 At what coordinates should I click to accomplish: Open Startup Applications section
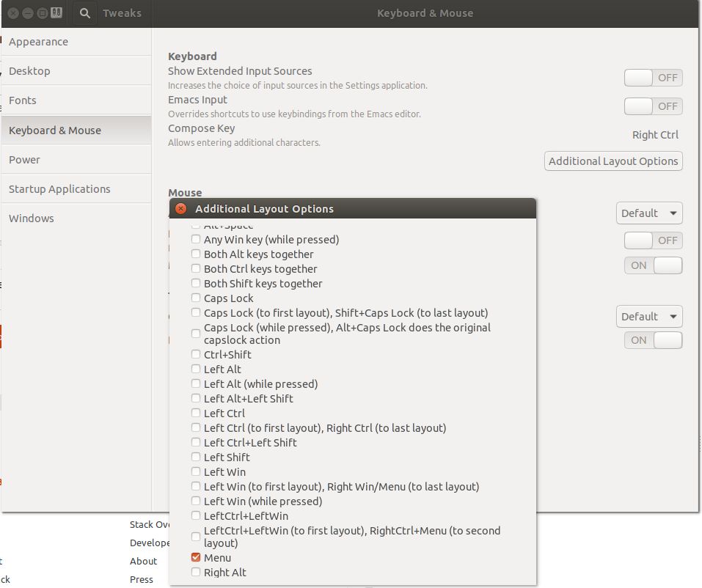76,189
